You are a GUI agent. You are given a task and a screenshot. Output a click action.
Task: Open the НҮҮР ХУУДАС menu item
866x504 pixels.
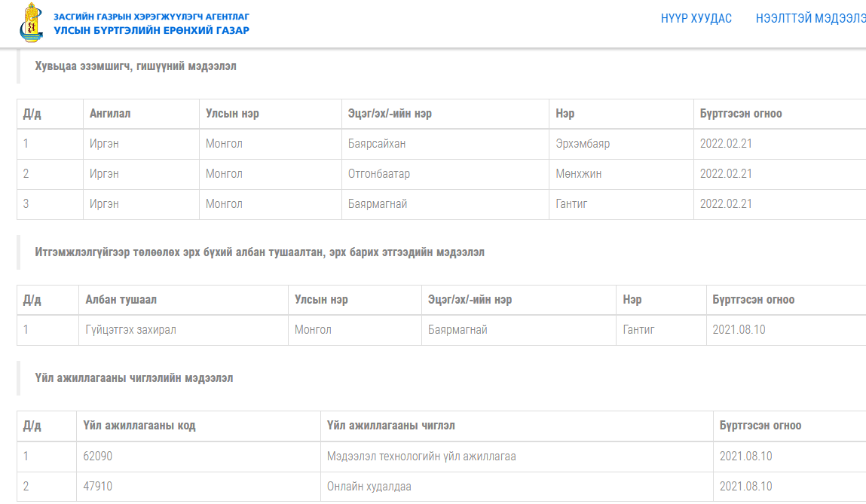tap(696, 19)
